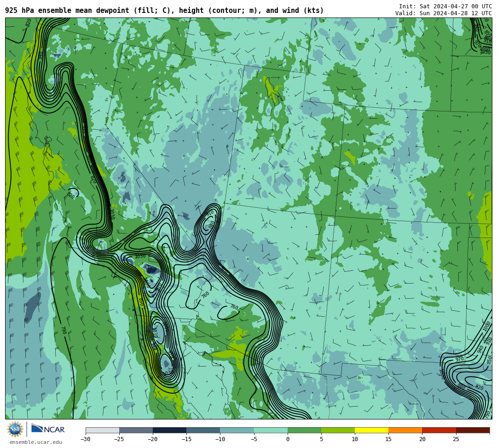Viewport: 497px width, 448px height.
Task: Click the NSF logo
Action: [x=15, y=429]
